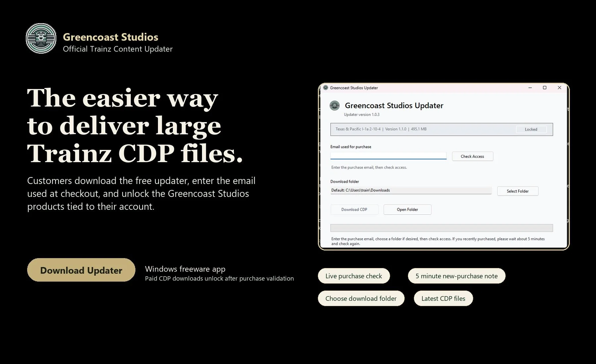This screenshot has height=364, width=596.
Task: Click the Download Updater button
Action: [x=81, y=270]
